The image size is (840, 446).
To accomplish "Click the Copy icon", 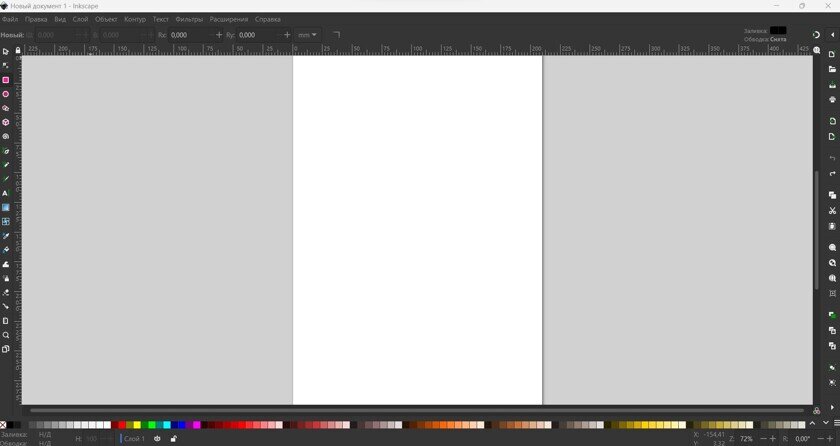I will click(832, 195).
